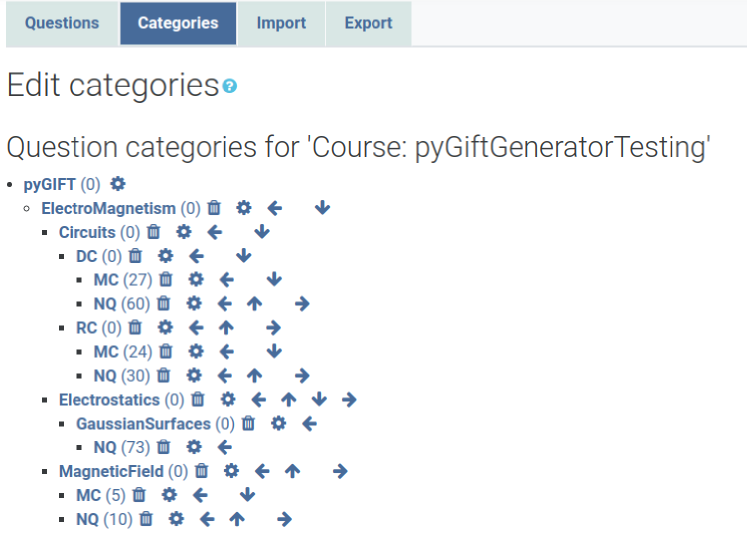Click the right arrow on the NQ (60) row
Screen dimensions: 747x533
(x=303, y=304)
